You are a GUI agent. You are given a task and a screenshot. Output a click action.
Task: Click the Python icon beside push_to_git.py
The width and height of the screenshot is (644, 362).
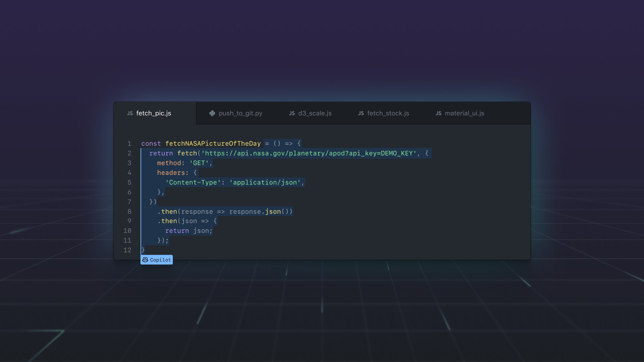click(212, 113)
